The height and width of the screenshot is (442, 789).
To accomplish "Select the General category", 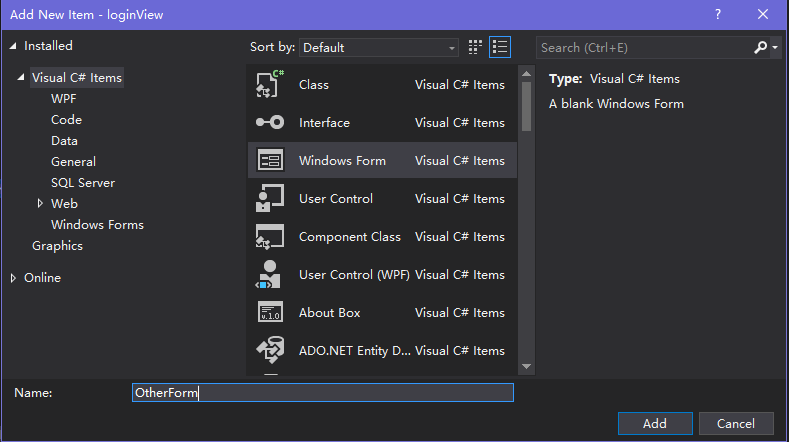I will click(x=73, y=162).
